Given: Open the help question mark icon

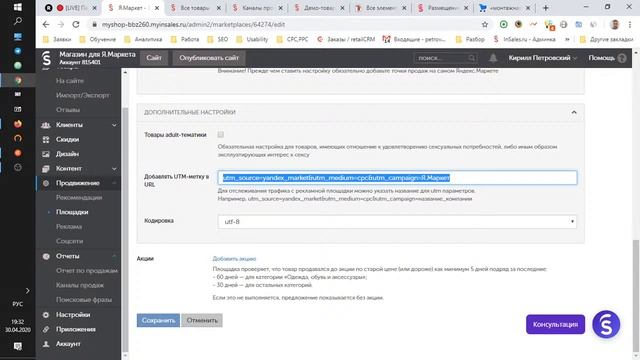Looking at the screenshot, I should (622, 58).
